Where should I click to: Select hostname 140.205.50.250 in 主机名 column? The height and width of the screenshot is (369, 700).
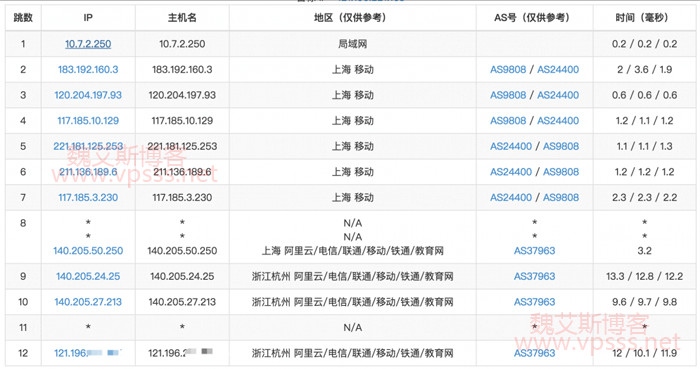(x=182, y=251)
